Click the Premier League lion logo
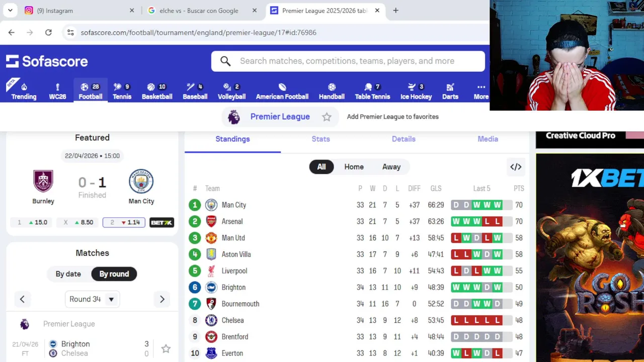Viewport: 644px width, 362px height. pos(233,117)
